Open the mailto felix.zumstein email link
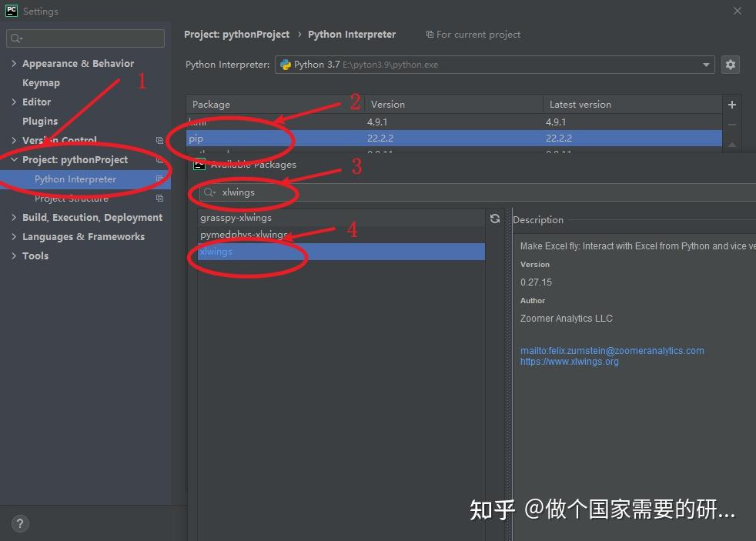This screenshot has height=541, width=756. 612,351
